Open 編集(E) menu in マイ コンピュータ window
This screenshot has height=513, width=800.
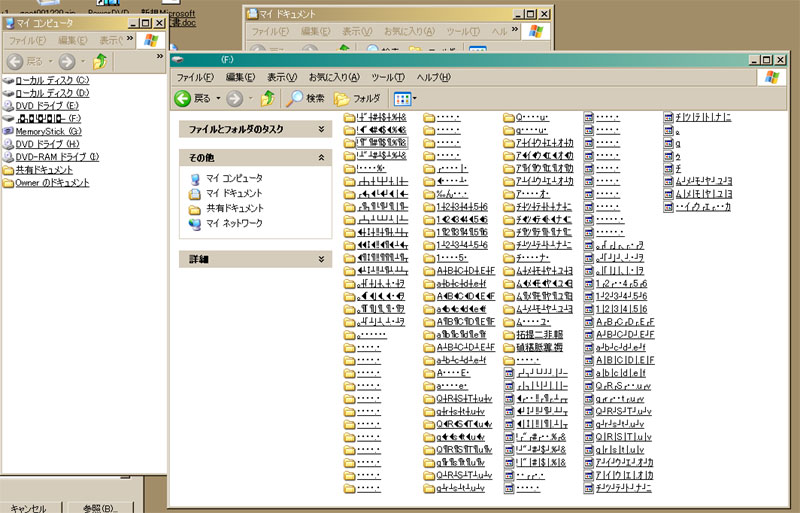pos(72,40)
